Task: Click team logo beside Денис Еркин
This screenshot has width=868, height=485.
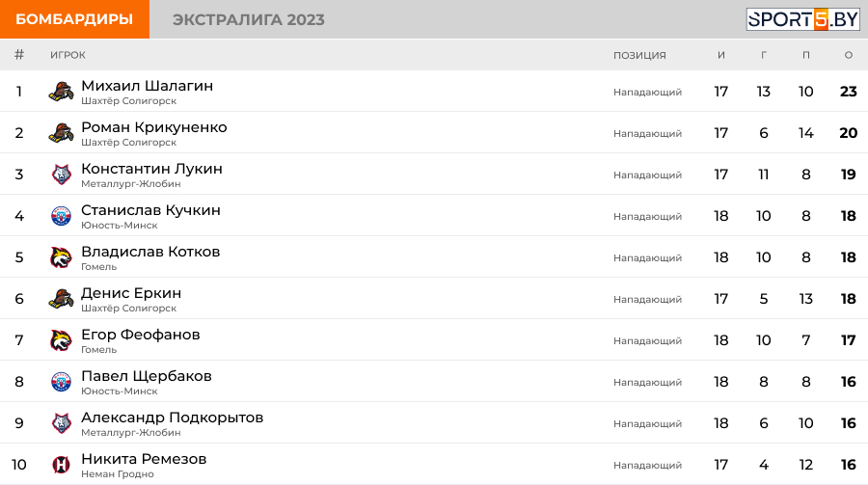Action: coord(62,300)
